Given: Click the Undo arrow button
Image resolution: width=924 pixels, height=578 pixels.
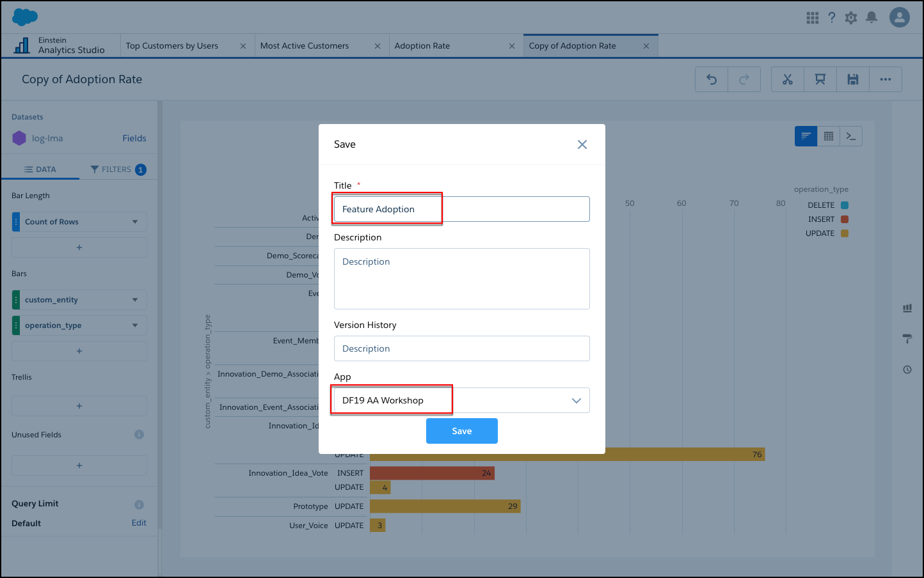Looking at the screenshot, I should tap(712, 79).
